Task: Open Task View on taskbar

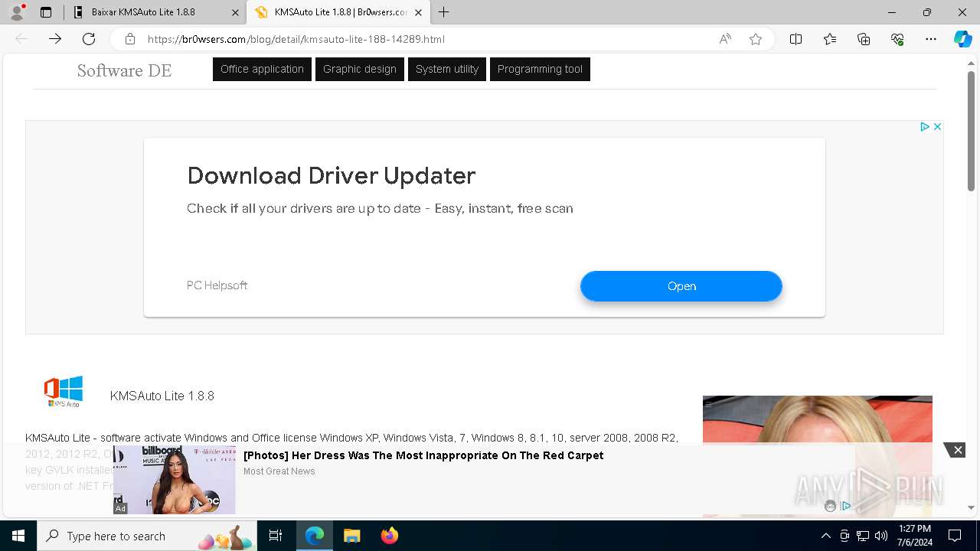Action: 276,536
